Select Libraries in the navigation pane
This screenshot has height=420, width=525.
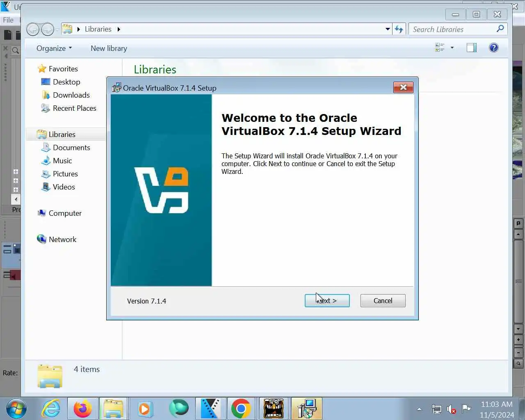[62, 135]
